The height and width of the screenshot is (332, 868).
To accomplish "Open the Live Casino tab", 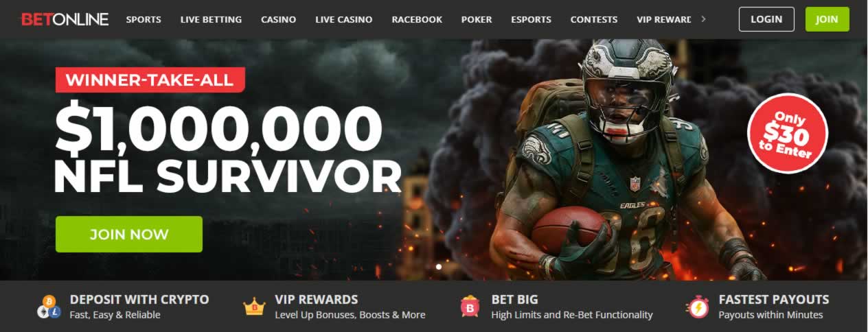I will [x=344, y=19].
